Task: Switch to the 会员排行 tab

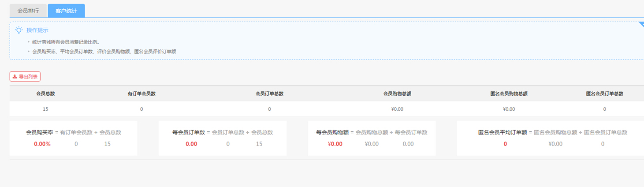Action: click(28, 11)
